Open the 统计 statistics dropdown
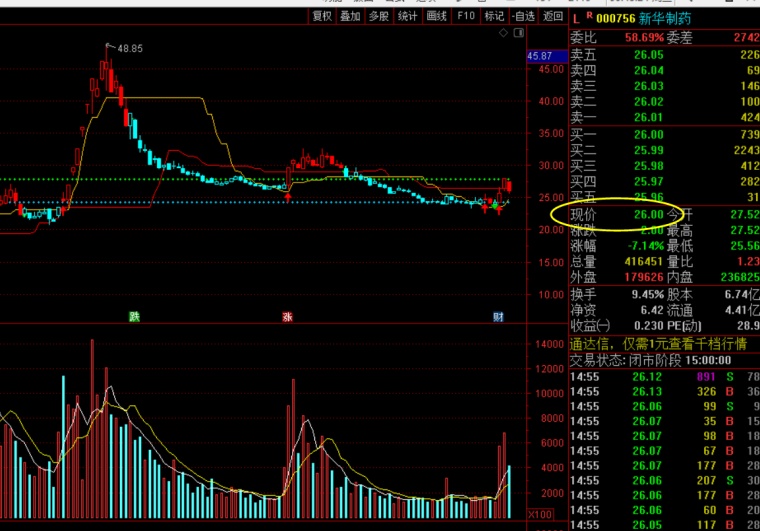The height and width of the screenshot is (531, 760). tap(408, 16)
